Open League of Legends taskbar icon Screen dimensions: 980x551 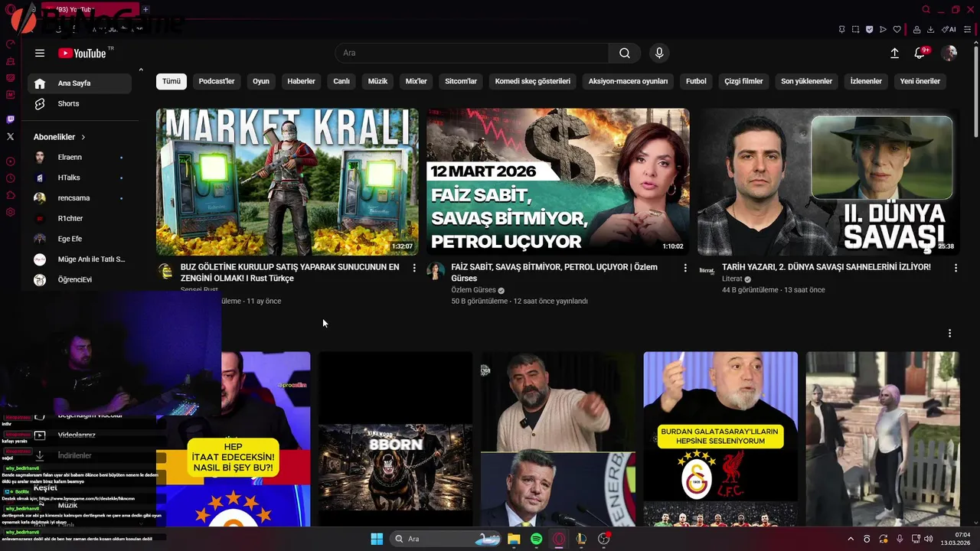tap(581, 539)
